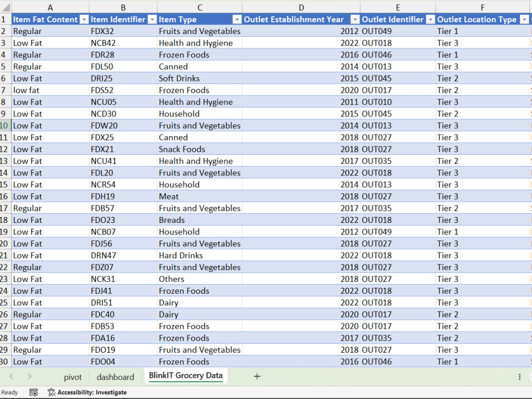Click cell containing FDO04
This screenshot has width=532, height=399.
123,362
